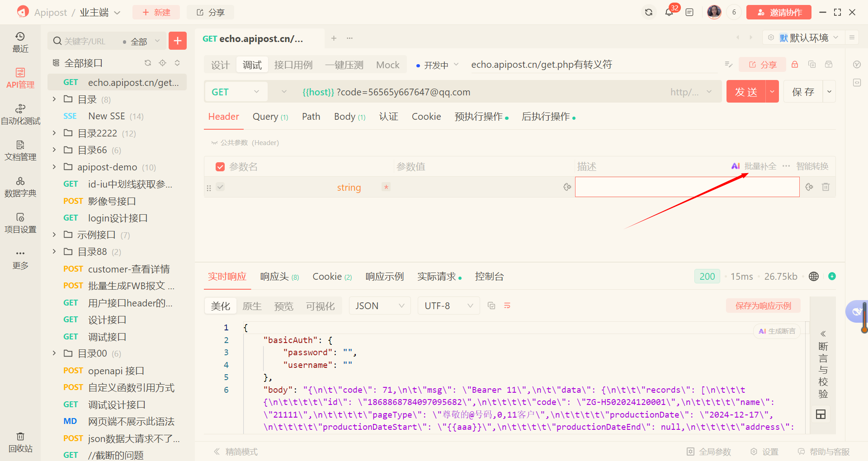The image size is (868, 461).
Task: Click the edit name icon after interface title
Action: [x=728, y=65]
